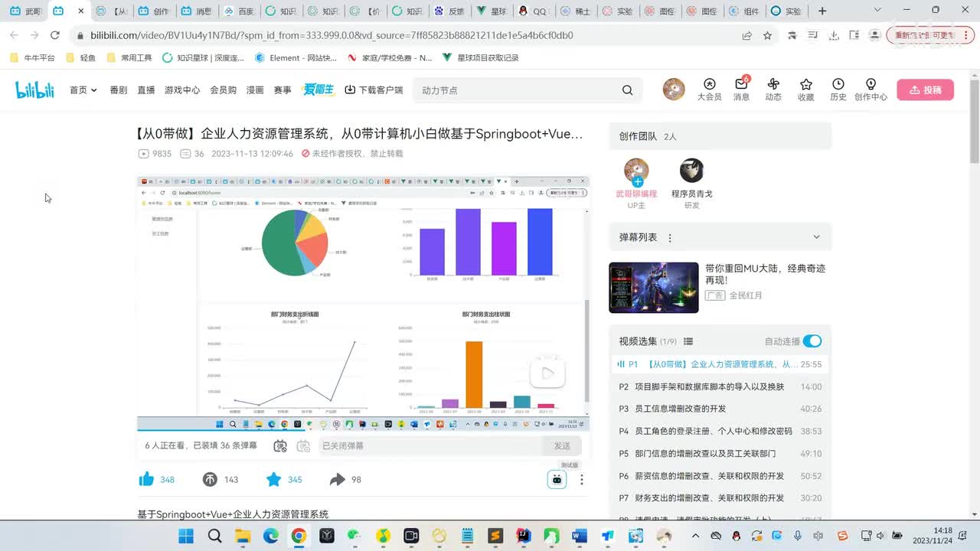Click the 投稿 upload button
The height and width of the screenshot is (551, 980).
pos(925,90)
